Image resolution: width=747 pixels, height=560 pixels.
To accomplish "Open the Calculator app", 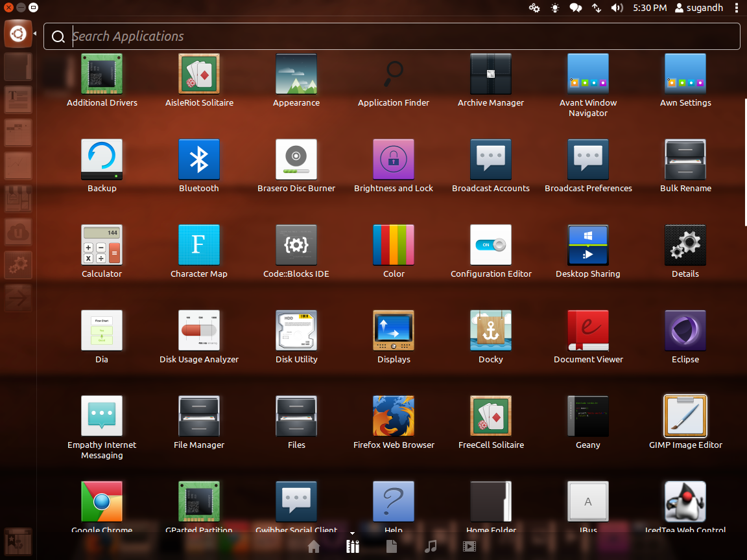I will pyautogui.click(x=101, y=245).
